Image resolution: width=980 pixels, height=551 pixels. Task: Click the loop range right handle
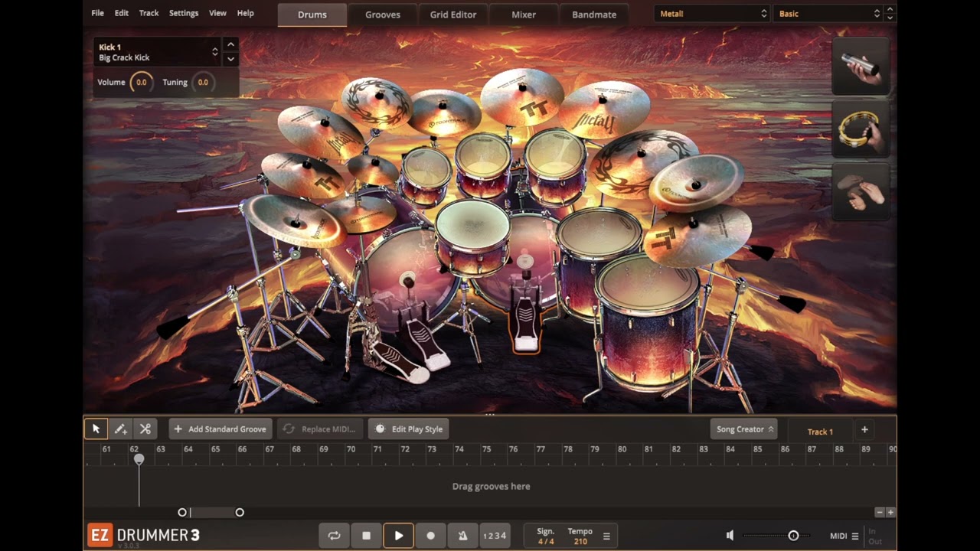tap(240, 513)
